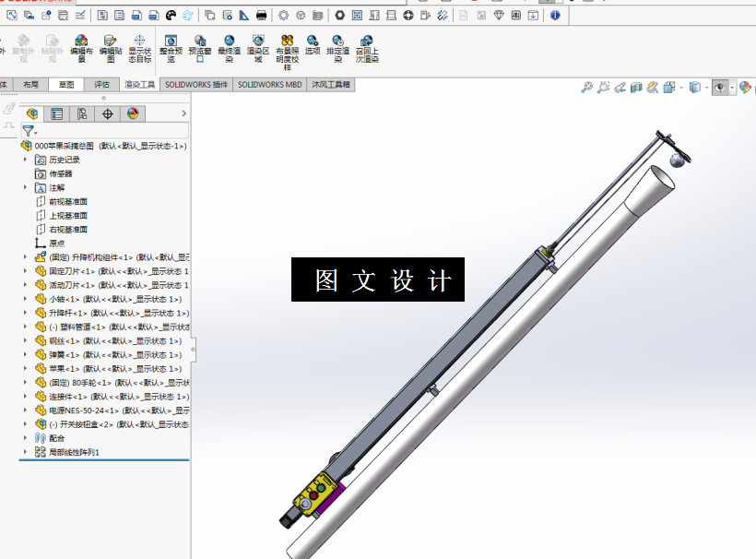Open the DisplayManager appearance tab icon
Image resolution: width=756 pixels, height=559 pixels.
click(133, 113)
